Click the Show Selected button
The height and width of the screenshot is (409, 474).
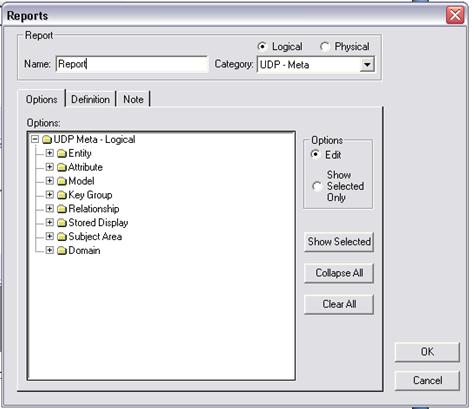coord(339,242)
